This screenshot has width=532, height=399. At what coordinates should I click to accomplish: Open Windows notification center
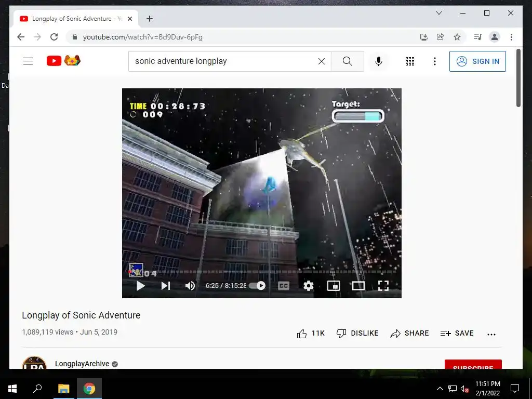515,389
